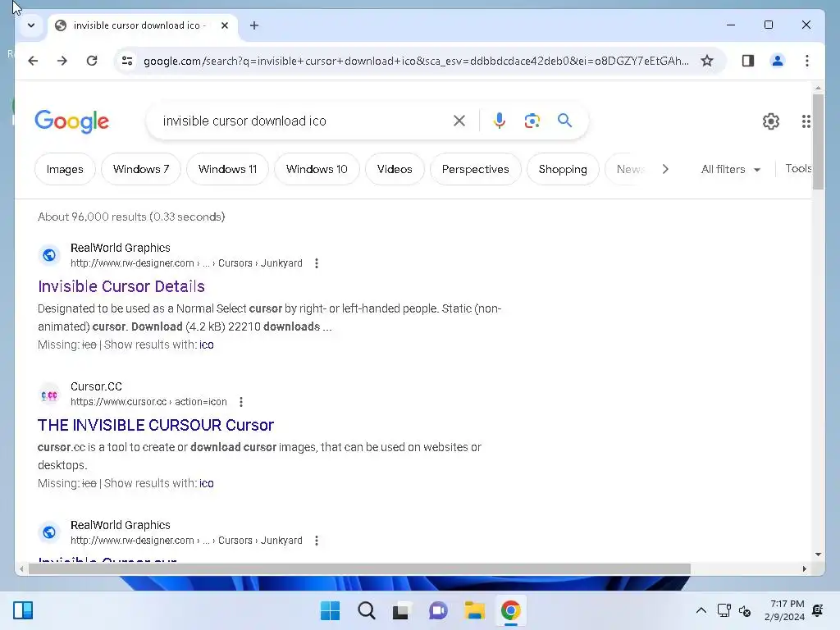Go forward to the next page
Screen dimensions: 840x630
pos(62,61)
